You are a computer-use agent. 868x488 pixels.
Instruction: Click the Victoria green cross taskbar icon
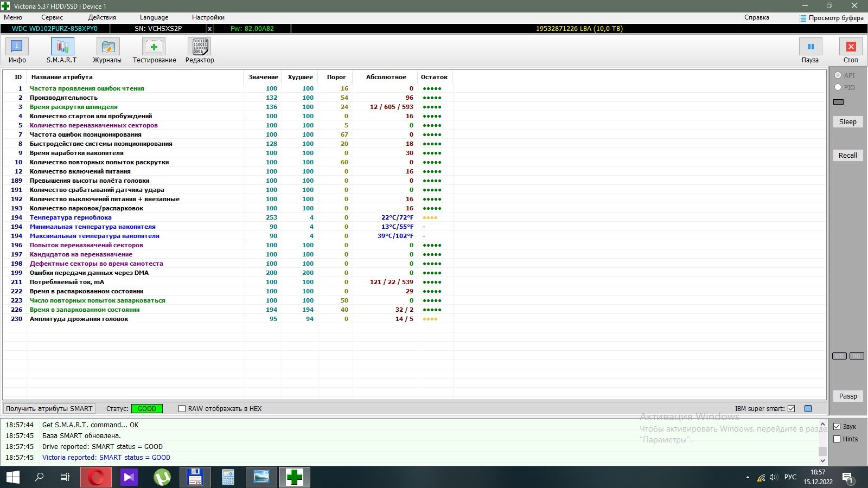click(x=294, y=477)
